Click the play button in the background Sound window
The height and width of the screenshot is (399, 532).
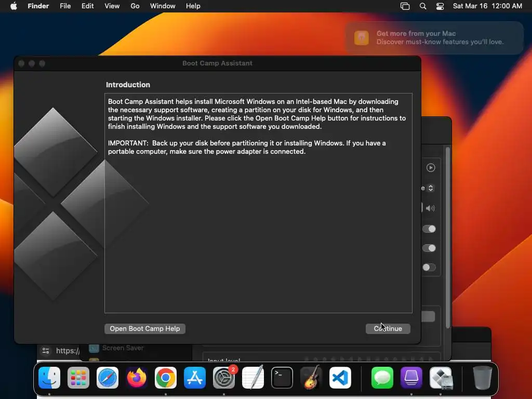(431, 168)
